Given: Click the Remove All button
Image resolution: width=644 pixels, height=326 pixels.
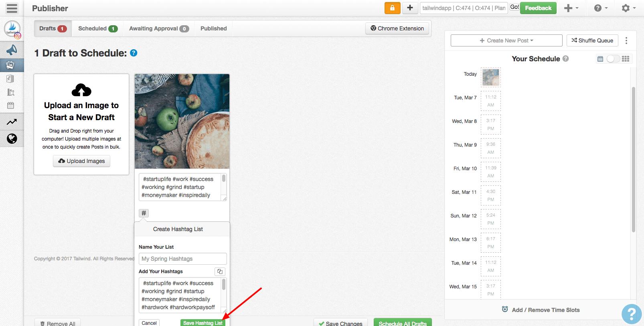Looking at the screenshot, I should 58,323.
